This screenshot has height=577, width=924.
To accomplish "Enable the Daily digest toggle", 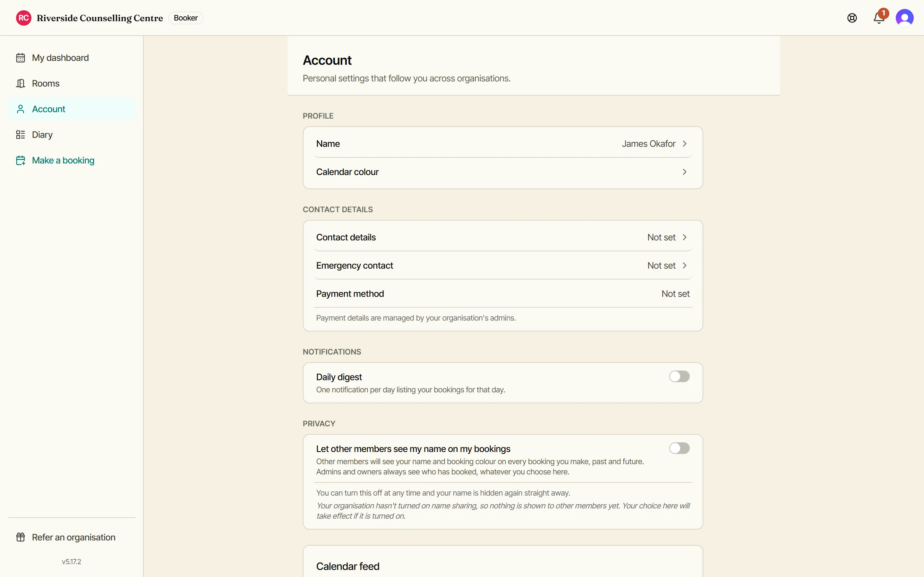I will pyautogui.click(x=679, y=376).
